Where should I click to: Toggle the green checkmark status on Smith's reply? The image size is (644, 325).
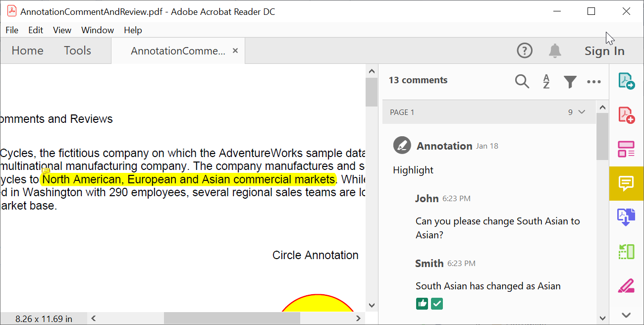[x=436, y=304]
